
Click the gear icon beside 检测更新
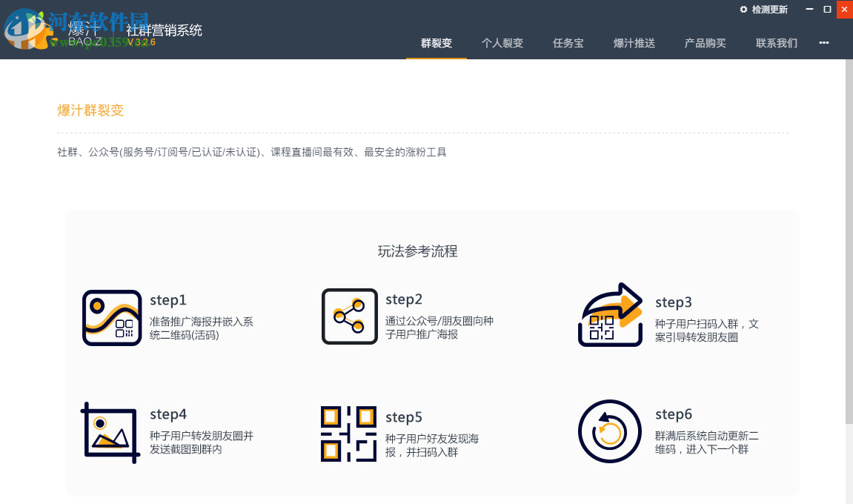743,10
